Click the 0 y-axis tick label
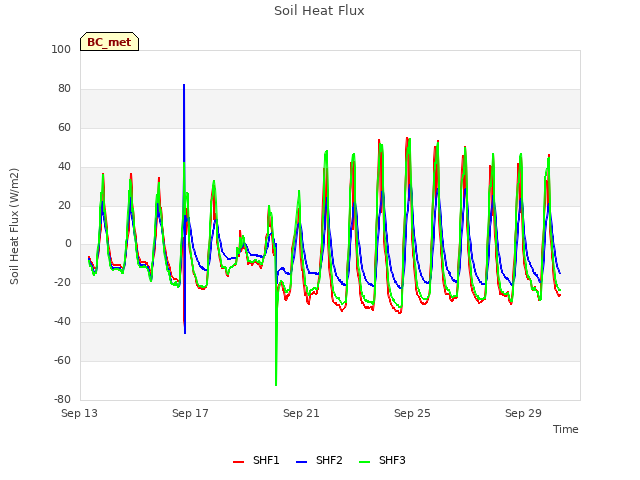The image size is (640, 480). tap(68, 244)
